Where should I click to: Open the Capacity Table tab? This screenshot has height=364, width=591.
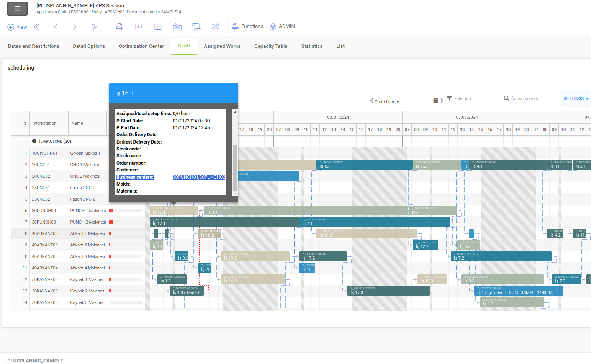tap(270, 46)
